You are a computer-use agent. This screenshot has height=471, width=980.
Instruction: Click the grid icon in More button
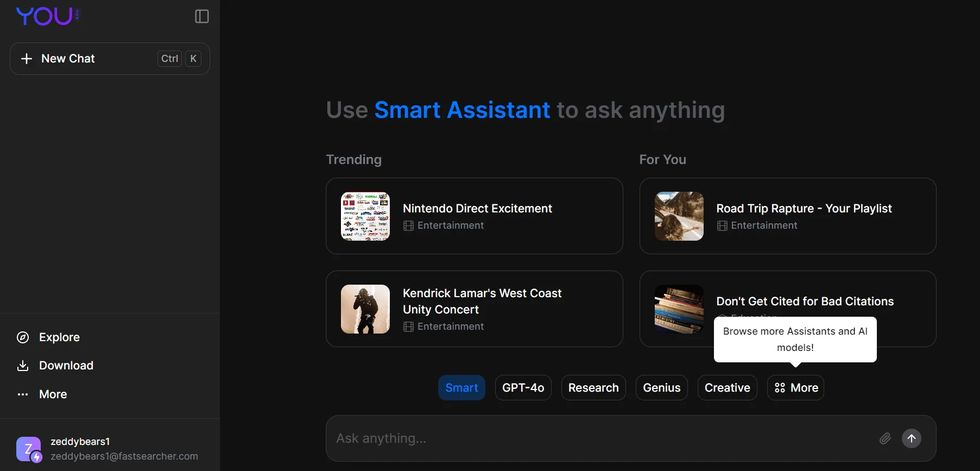pos(780,388)
